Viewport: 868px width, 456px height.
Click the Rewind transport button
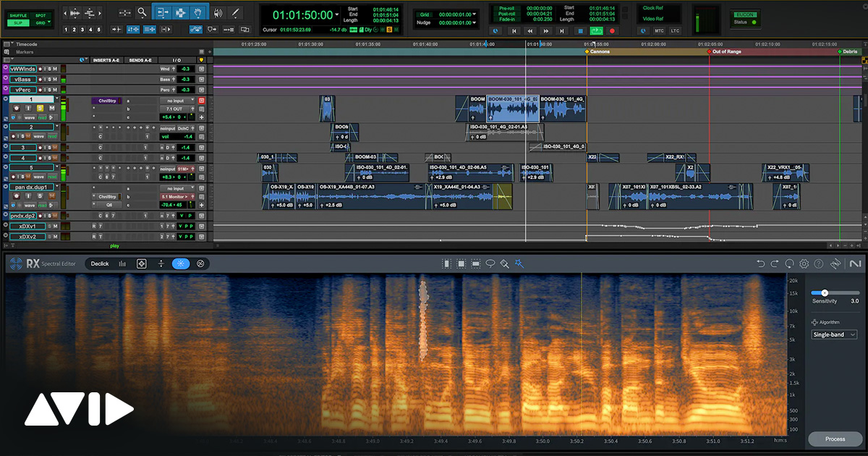tap(531, 31)
